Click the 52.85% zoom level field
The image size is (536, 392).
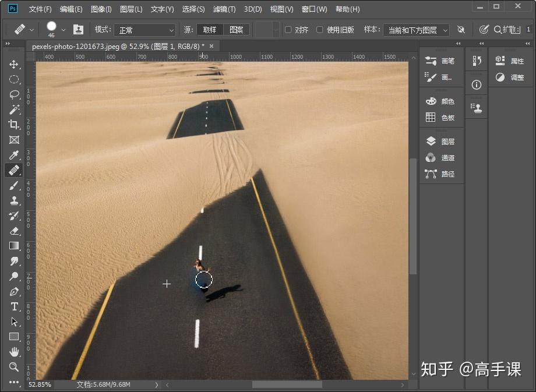(x=40, y=384)
